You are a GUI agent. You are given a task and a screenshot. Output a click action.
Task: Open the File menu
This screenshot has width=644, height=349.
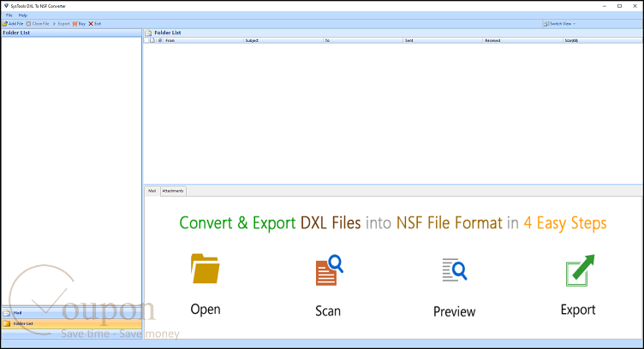(x=9, y=15)
